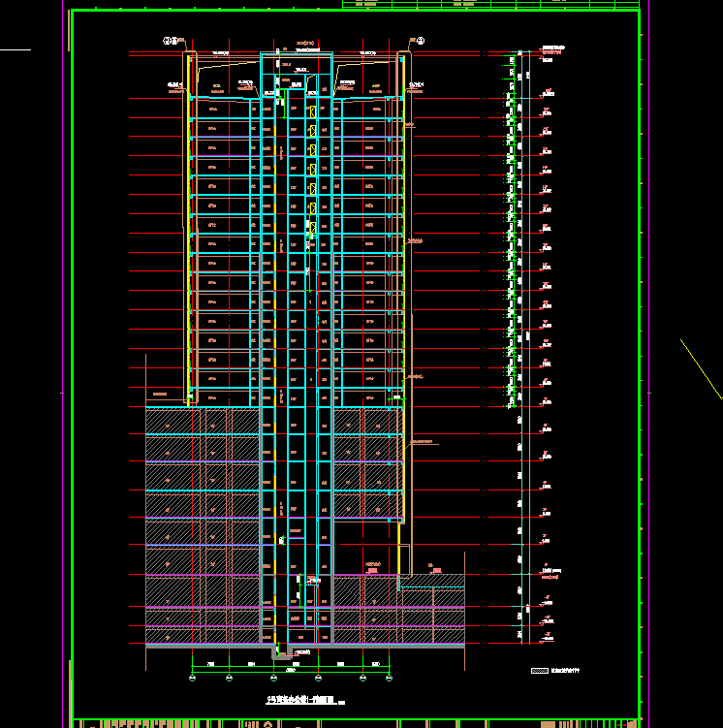
Task: Click the topmost red elevation label at right
Action: 552,48
